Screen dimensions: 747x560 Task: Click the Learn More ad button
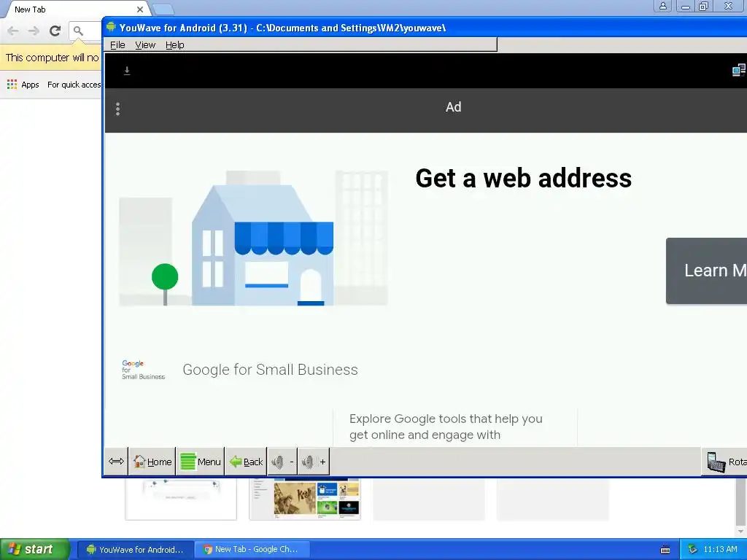(x=706, y=271)
